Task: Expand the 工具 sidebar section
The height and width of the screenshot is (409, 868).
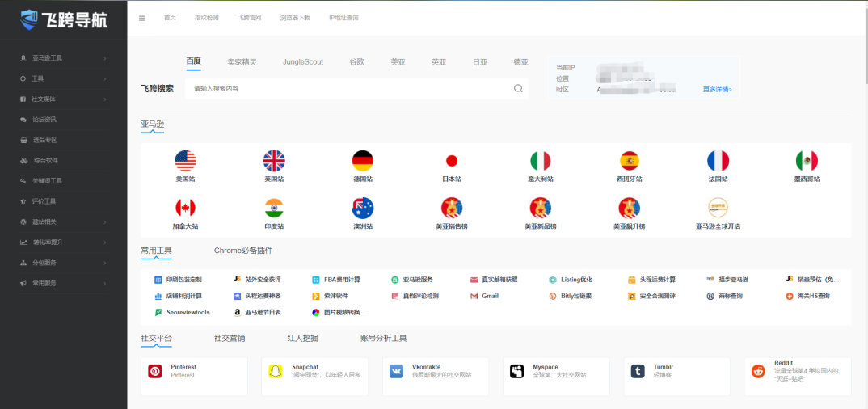Action: pos(64,78)
